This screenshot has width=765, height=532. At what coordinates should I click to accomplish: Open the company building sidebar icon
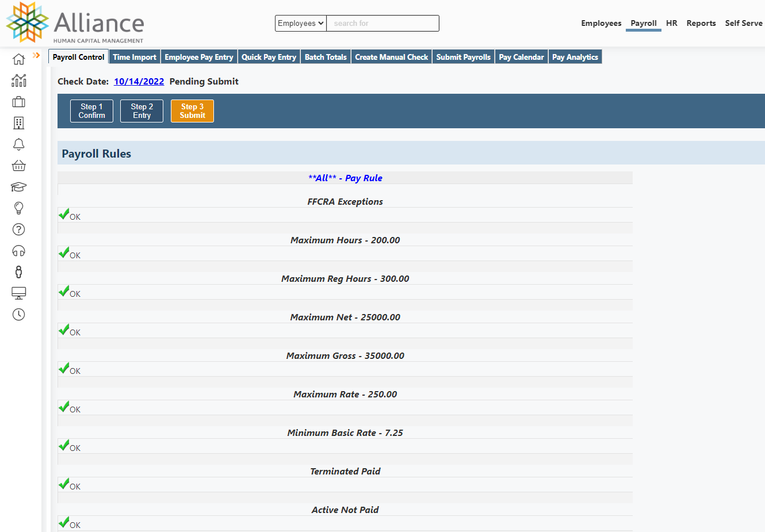(x=19, y=123)
